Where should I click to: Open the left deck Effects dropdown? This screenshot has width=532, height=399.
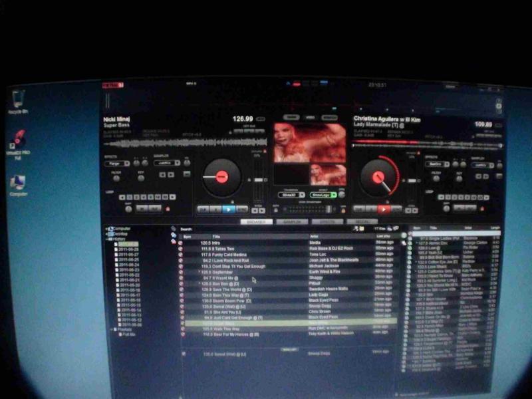(117, 164)
